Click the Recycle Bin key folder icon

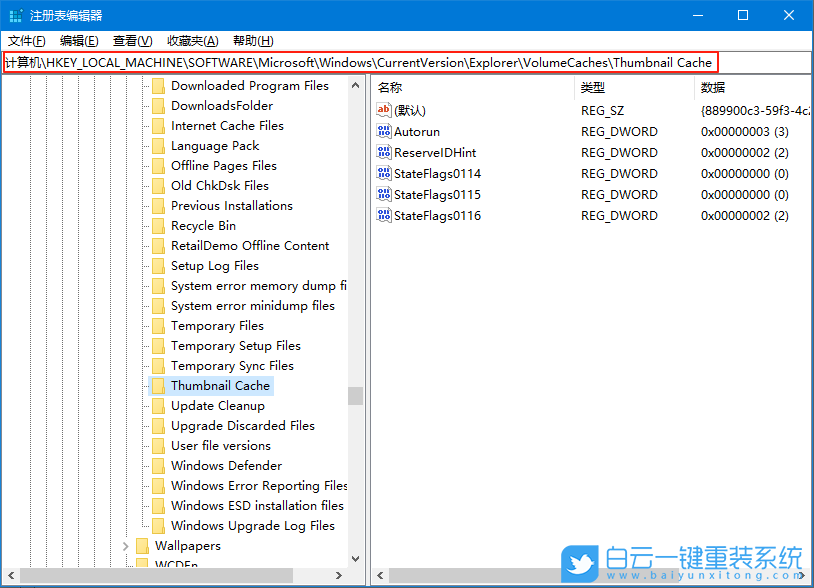(158, 226)
